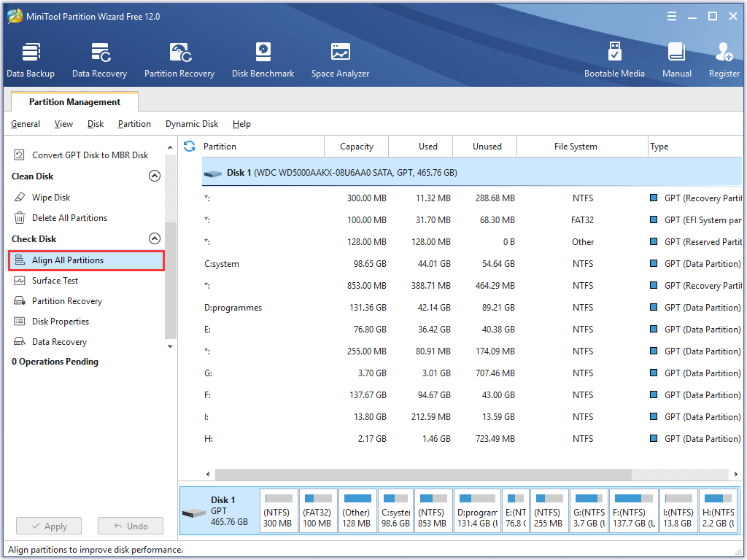Screen dimensions: 747x560
Task: Select the Partition Management tab
Action: (74, 101)
